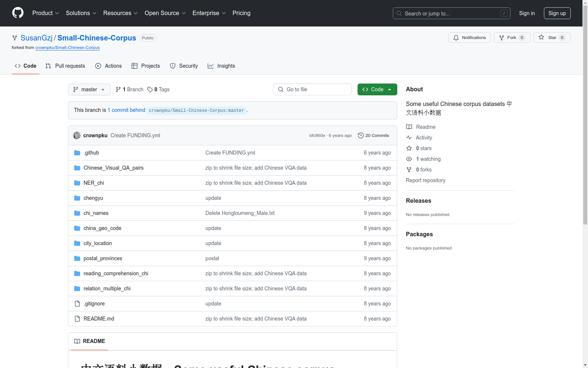
Task: Click the bfc860e commit hash
Action: click(x=317, y=135)
